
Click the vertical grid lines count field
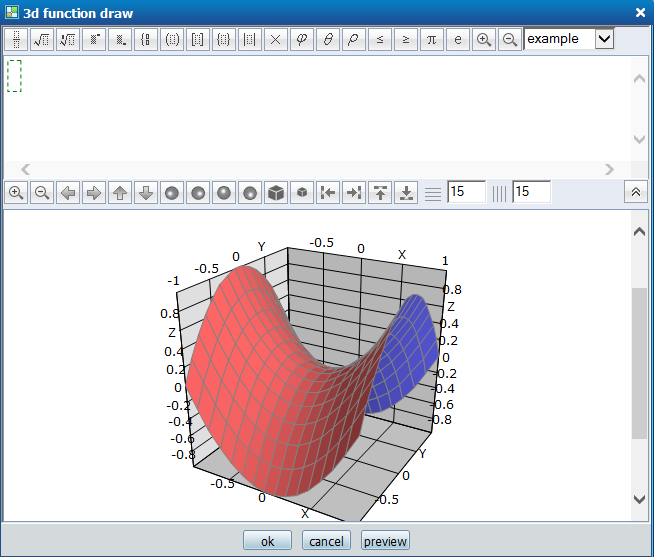(531, 192)
